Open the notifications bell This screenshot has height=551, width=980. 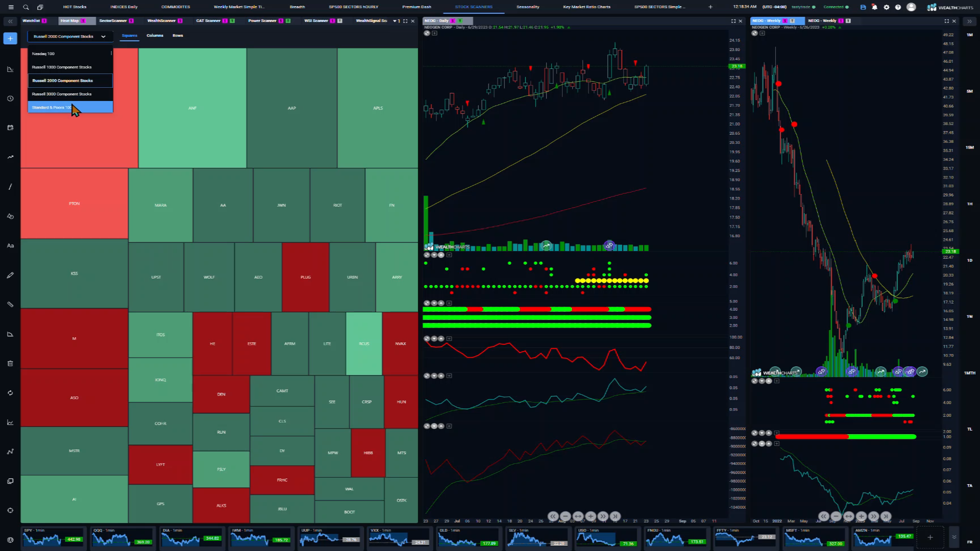874,7
